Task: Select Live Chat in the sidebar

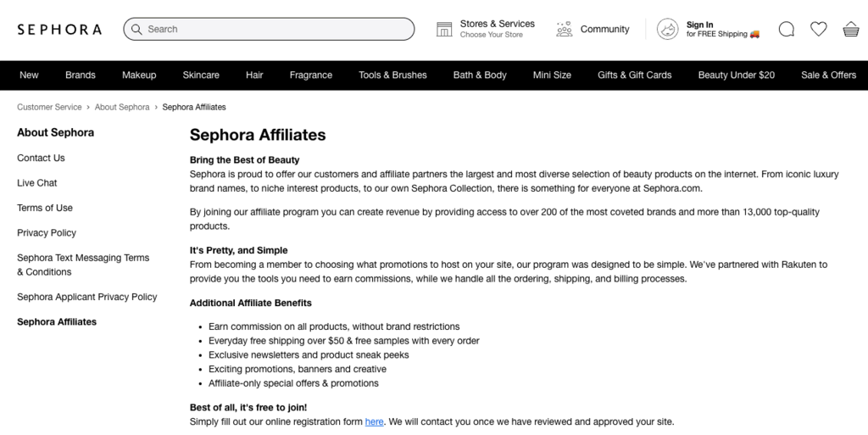Action: pos(37,183)
